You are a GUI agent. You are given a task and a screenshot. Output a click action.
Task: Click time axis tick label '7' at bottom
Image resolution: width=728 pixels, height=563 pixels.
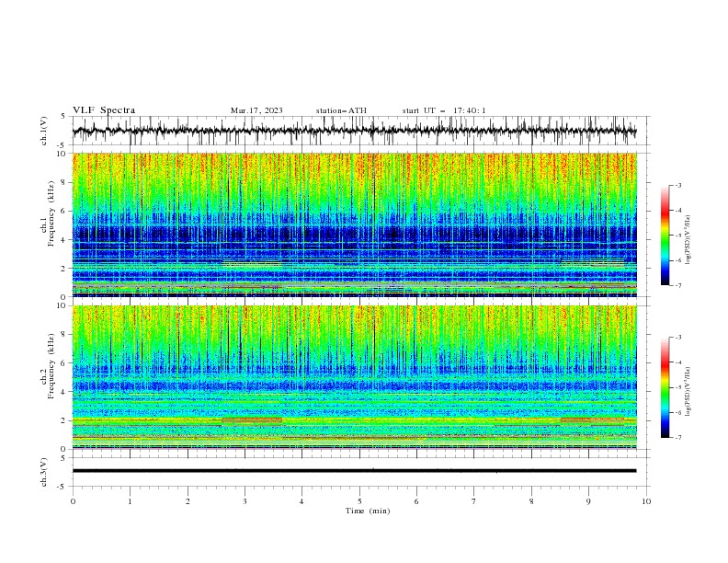coord(474,501)
